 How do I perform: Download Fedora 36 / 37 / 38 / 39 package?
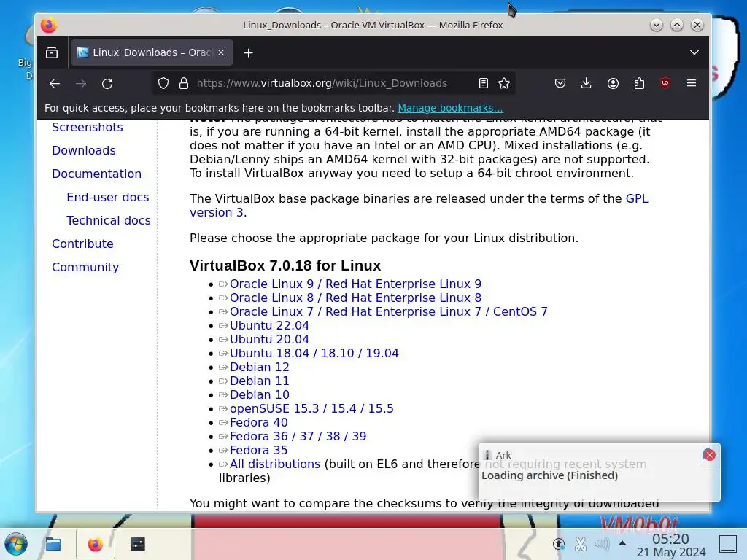click(298, 436)
